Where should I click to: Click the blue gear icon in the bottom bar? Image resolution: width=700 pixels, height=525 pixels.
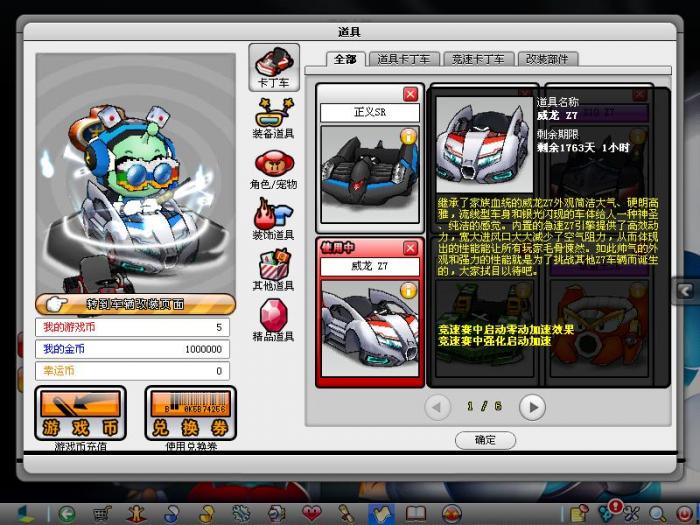coord(241,514)
